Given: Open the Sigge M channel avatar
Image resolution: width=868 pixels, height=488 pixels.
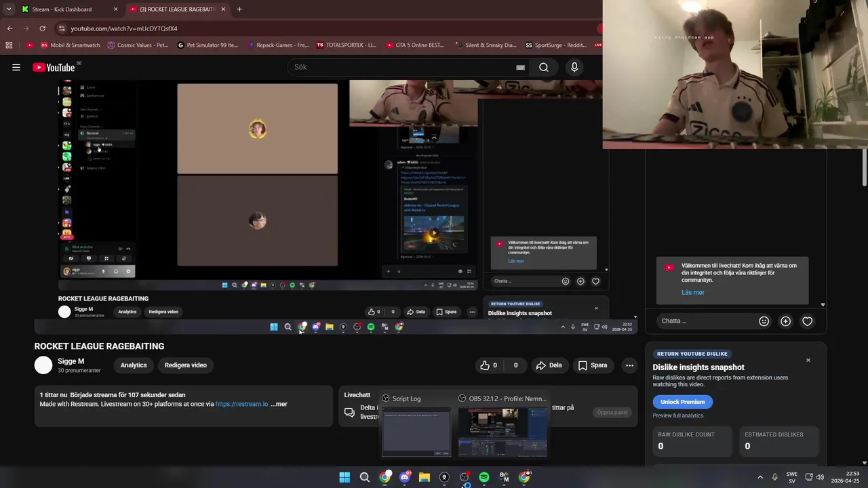Looking at the screenshot, I should point(43,365).
